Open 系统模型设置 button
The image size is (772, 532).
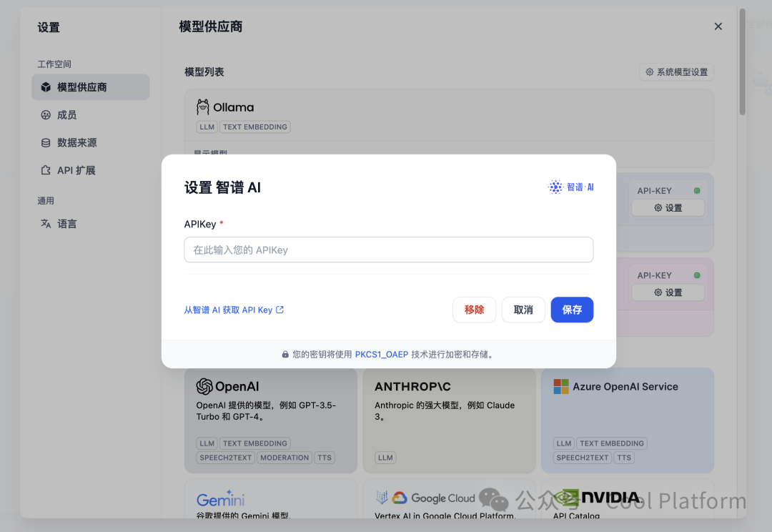pyautogui.click(x=676, y=72)
